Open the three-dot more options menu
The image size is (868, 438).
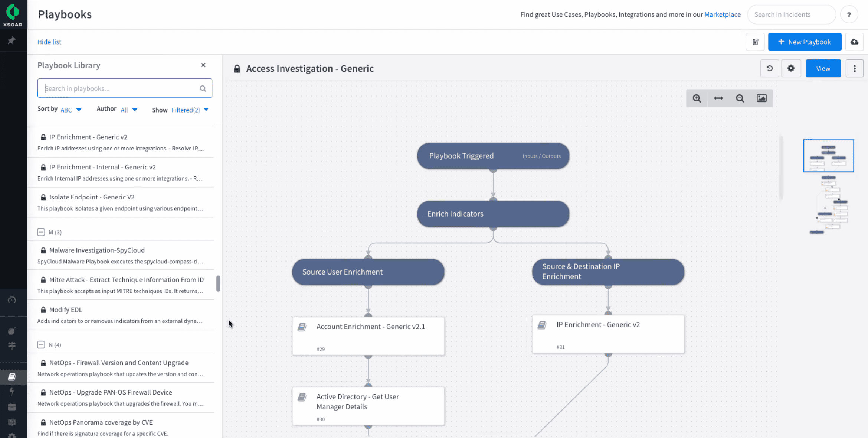[854, 68]
